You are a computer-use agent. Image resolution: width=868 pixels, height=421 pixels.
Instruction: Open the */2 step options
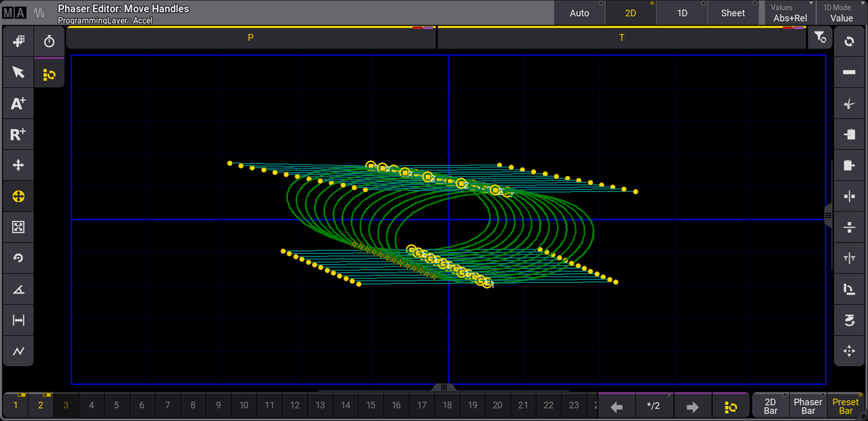[x=654, y=406]
